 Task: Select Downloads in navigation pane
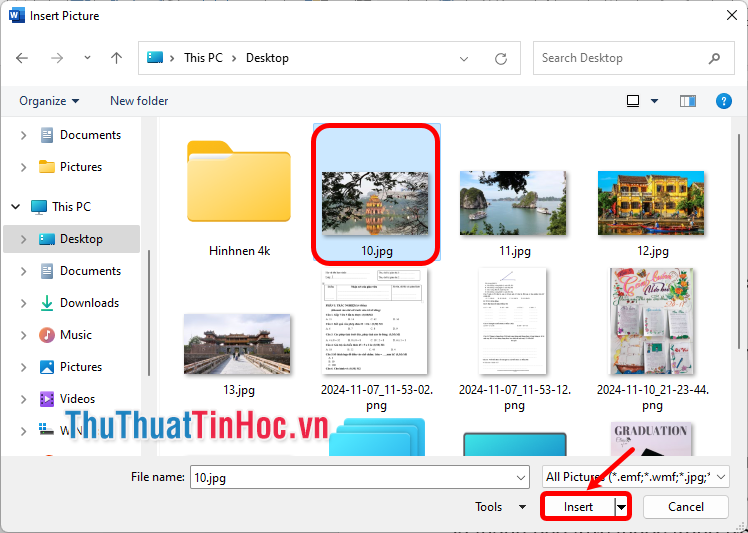click(79, 303)
